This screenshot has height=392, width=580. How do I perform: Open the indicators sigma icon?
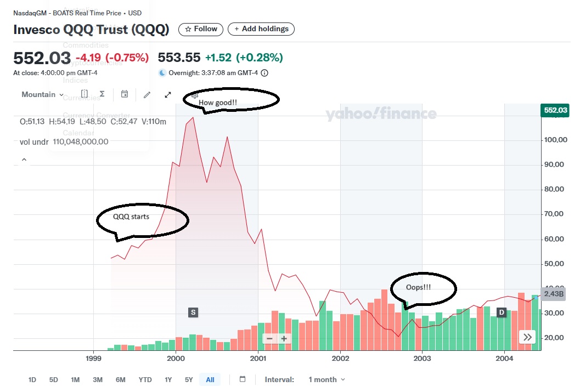102,94
